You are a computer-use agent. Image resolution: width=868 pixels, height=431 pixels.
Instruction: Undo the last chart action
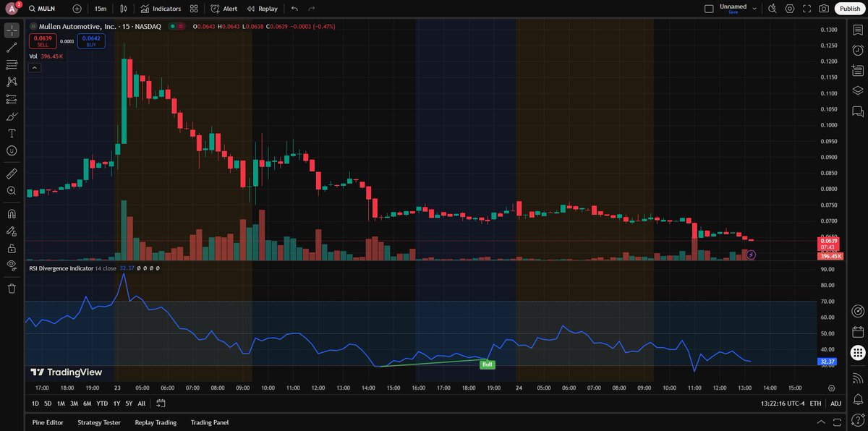coord(294,9)
